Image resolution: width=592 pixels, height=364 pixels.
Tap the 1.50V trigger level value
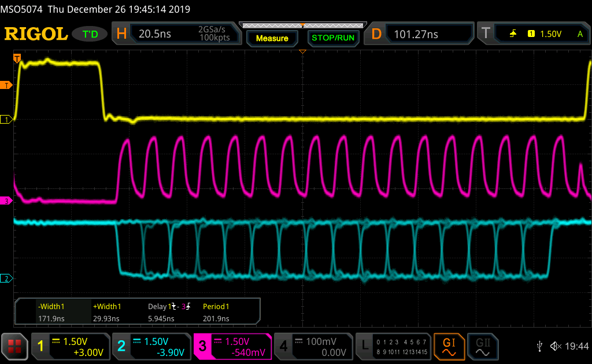pos(550,34)
